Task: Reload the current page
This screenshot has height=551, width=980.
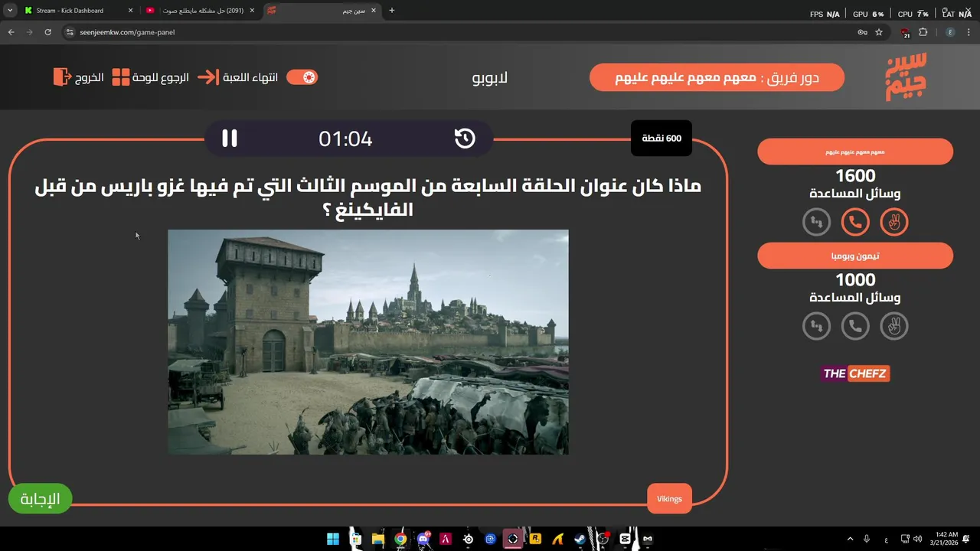Action: point(47,32)
